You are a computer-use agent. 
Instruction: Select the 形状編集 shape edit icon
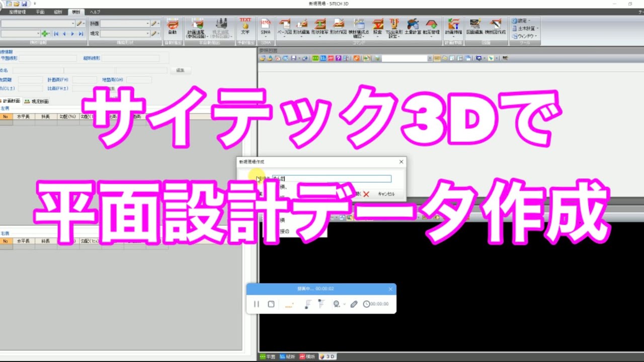[302, 27]
